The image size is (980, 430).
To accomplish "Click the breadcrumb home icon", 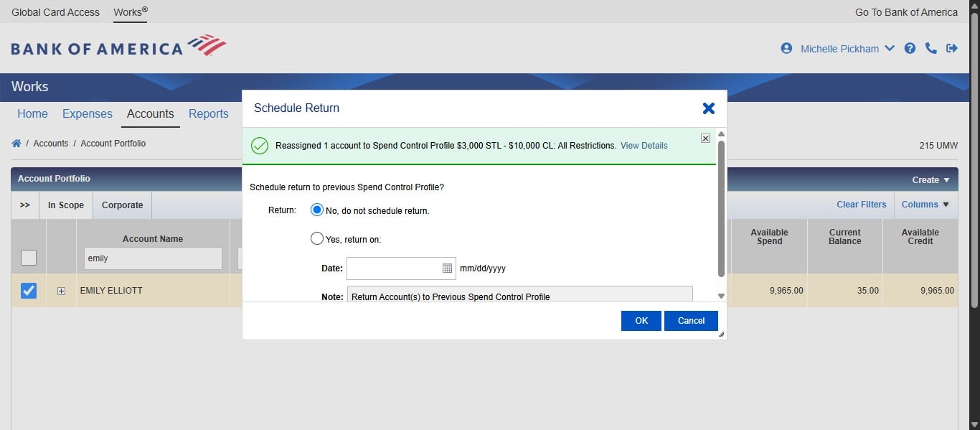I will (16, 144).
